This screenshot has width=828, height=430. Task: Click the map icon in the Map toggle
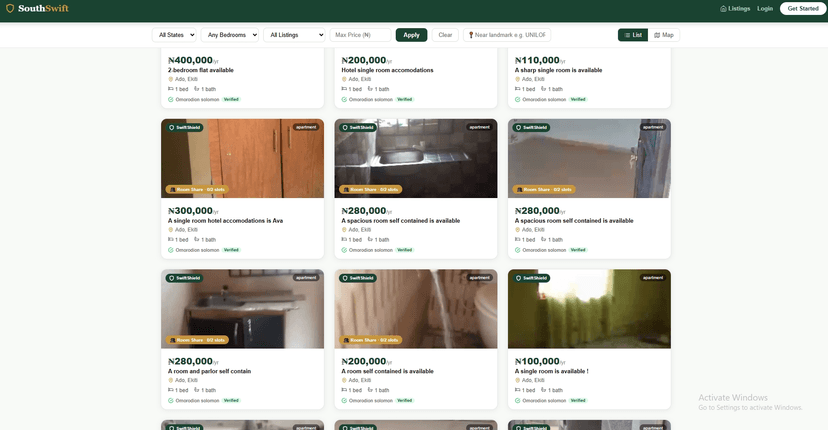[657, 35]
